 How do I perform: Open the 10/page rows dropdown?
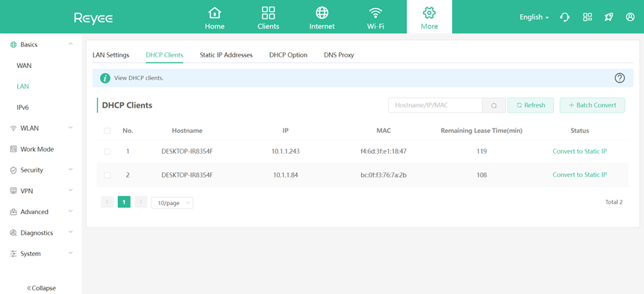point(172,203)
